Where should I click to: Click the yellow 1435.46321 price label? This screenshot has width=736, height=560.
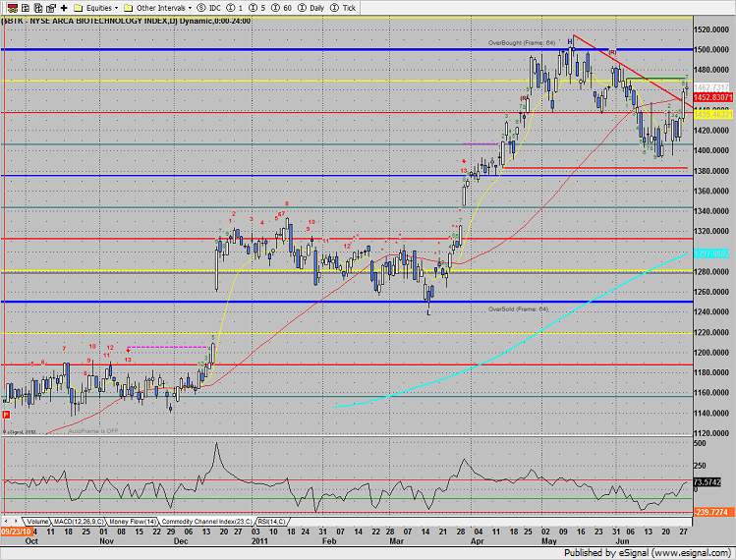(712, 114)
